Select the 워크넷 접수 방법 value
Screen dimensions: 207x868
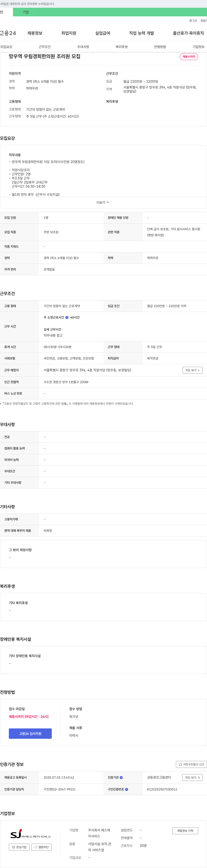74,717
